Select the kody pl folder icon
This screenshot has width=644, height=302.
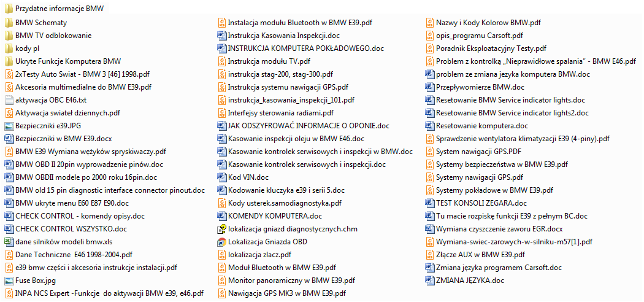9,48
